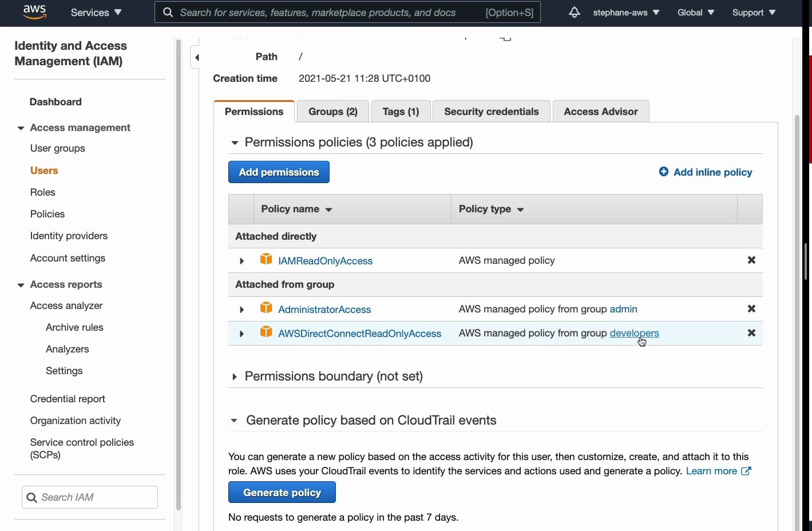
Task: Click the creation time value 2021-05-21 11:28 UTC+0100
Action: [x=365, y=78]
